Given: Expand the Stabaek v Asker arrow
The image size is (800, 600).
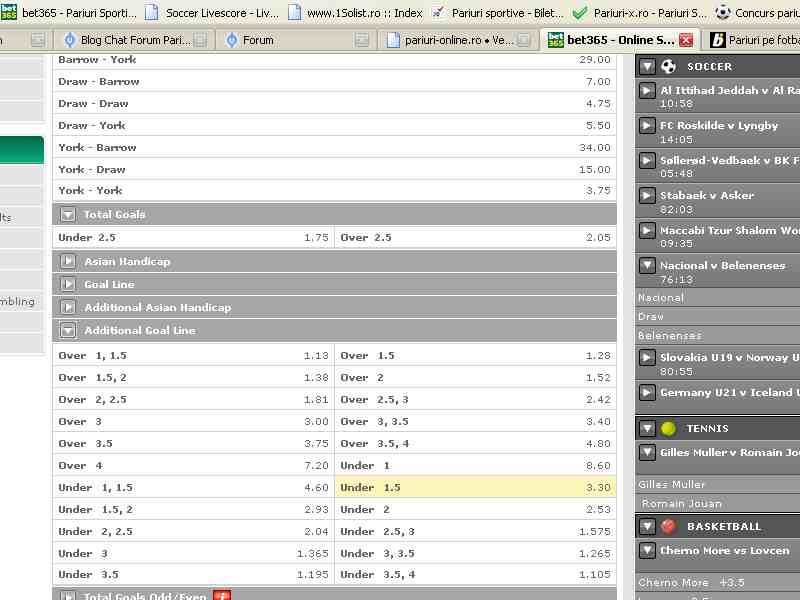Looking at the screenshot, I should [x=647, y=195].
